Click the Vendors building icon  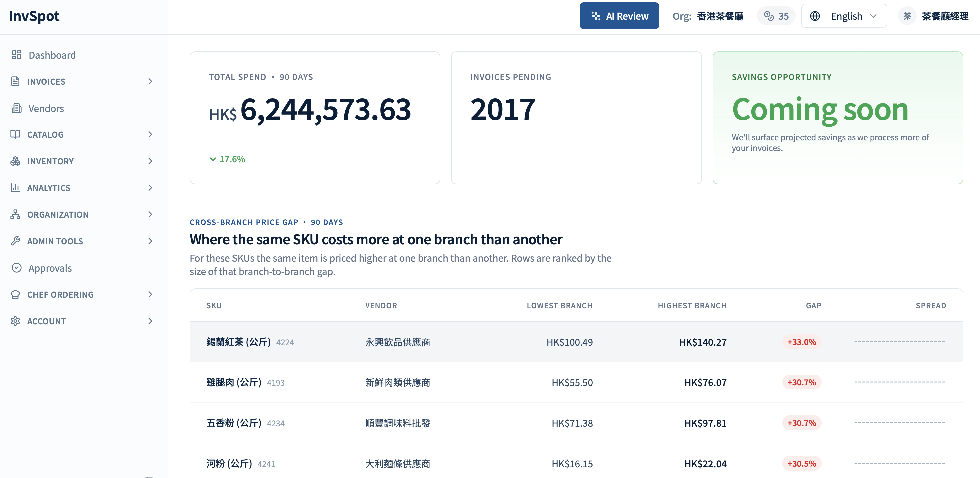(x=16, y=108)
